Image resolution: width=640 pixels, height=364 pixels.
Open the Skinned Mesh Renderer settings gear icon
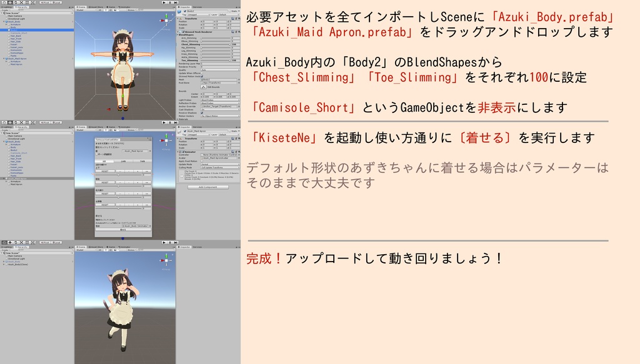point(237,31)
